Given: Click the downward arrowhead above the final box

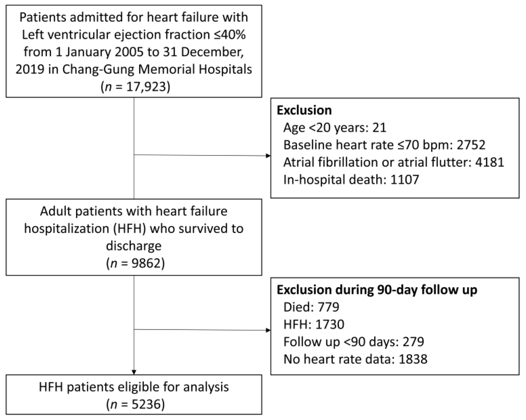Looking at the screenshot, I should (x=134, y=372).
